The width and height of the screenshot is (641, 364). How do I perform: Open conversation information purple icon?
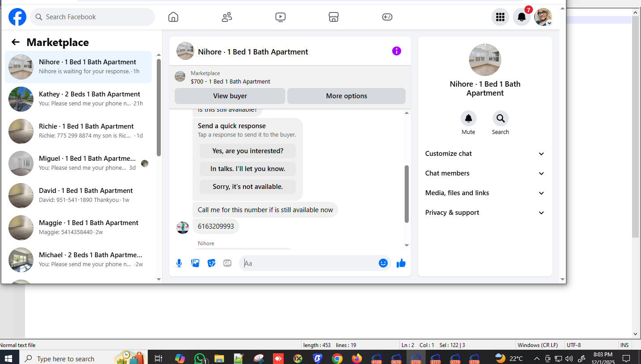pos(397,51)
